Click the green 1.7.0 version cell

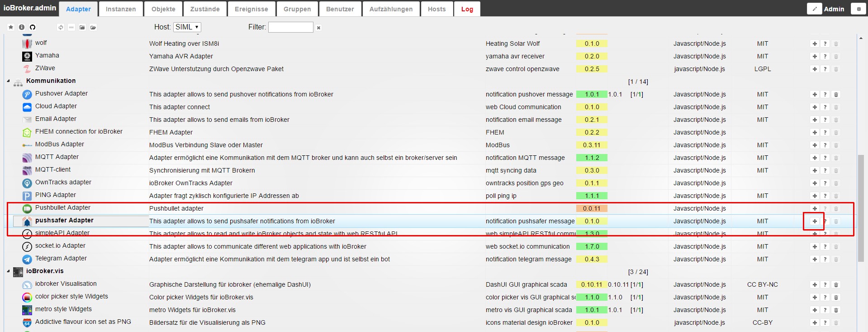[592, 246]
